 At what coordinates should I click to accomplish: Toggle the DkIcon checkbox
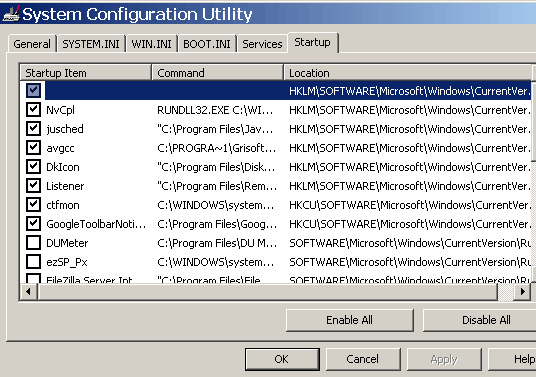pyautogui.click(x=34, y=167)
